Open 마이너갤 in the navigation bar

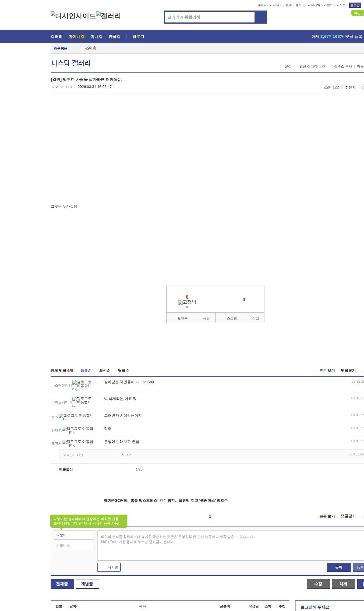(76, 36)
